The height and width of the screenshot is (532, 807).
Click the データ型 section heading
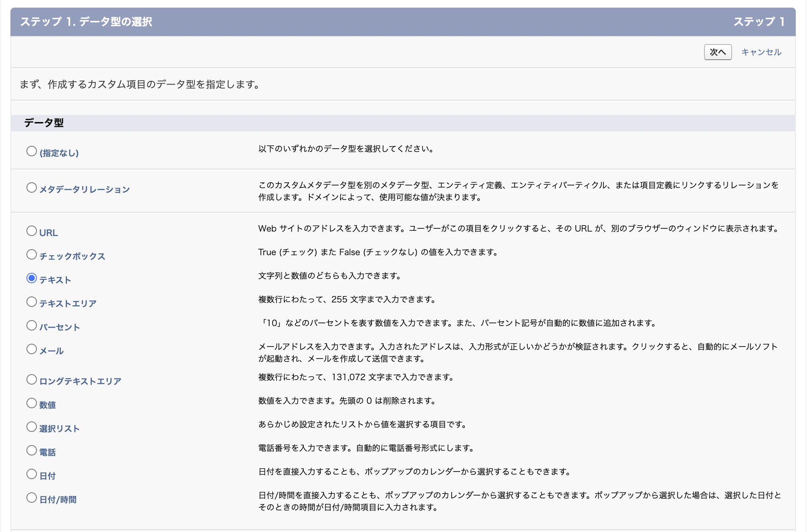click(44, 123)
